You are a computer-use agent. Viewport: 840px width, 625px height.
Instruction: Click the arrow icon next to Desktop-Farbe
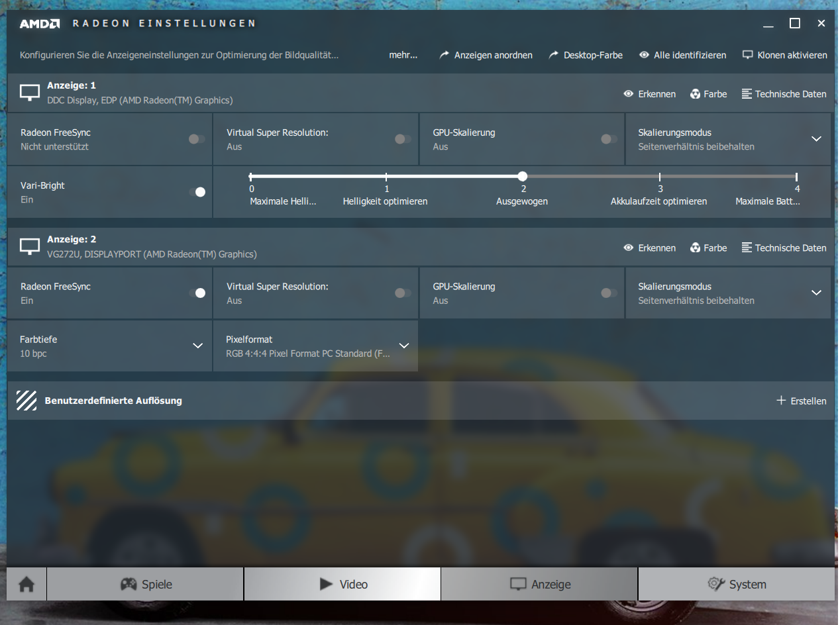pyautogui.click(x=554, y=55)
